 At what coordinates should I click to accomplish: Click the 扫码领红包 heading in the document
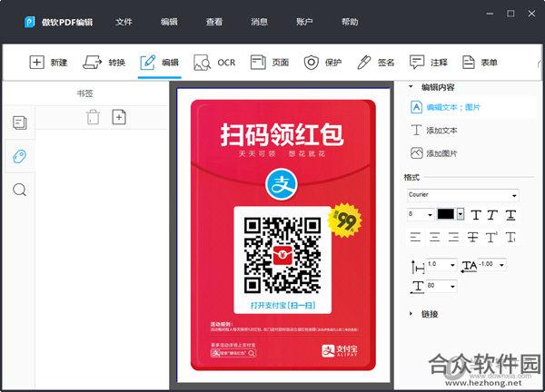[282, 134]
